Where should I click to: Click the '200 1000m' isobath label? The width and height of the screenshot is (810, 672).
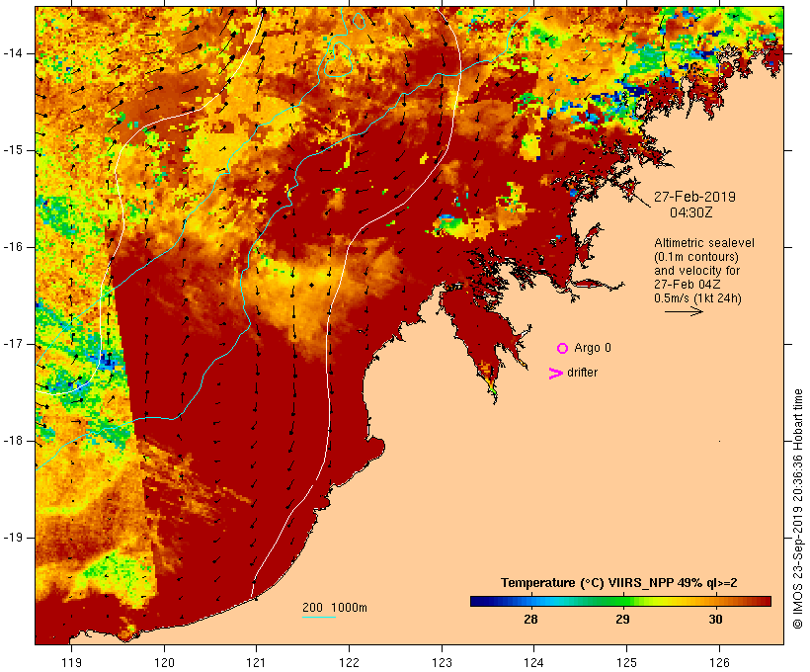(x=335, y=608)
